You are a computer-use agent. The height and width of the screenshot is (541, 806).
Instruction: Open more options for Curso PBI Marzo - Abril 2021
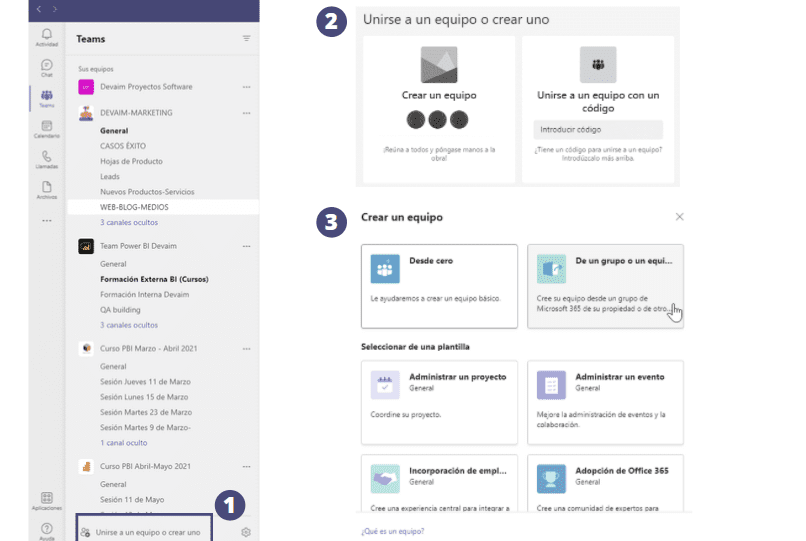[x=247, y=349]
